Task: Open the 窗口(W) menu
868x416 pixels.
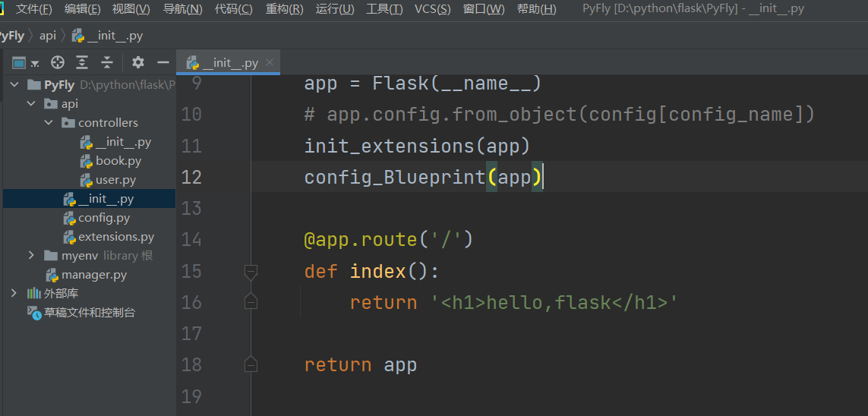Action: point(484,9)
